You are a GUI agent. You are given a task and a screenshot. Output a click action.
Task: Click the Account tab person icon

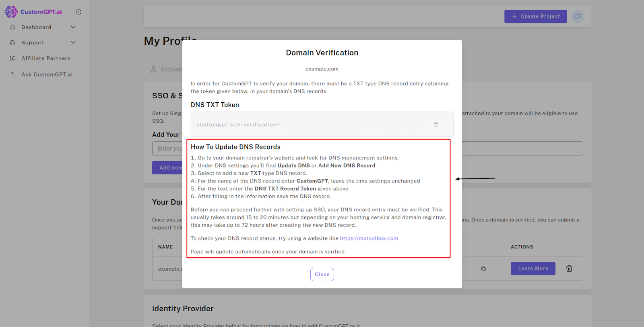click(x=153, y=69)
